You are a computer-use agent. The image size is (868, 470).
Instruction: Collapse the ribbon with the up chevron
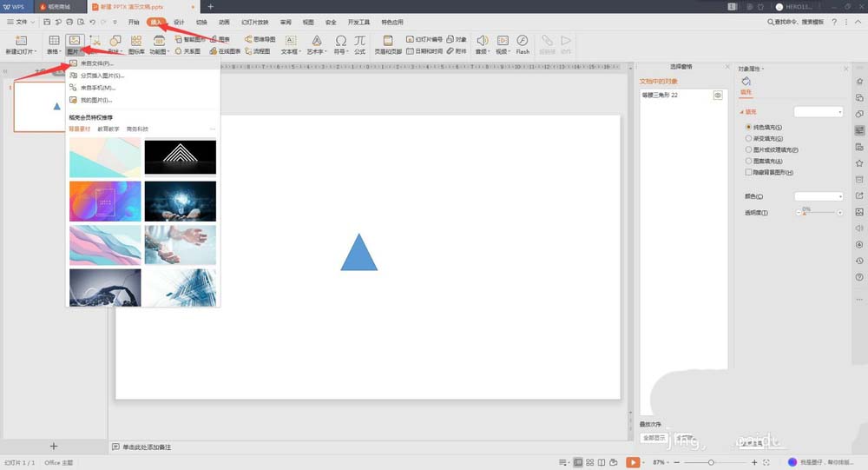point(858,23)
